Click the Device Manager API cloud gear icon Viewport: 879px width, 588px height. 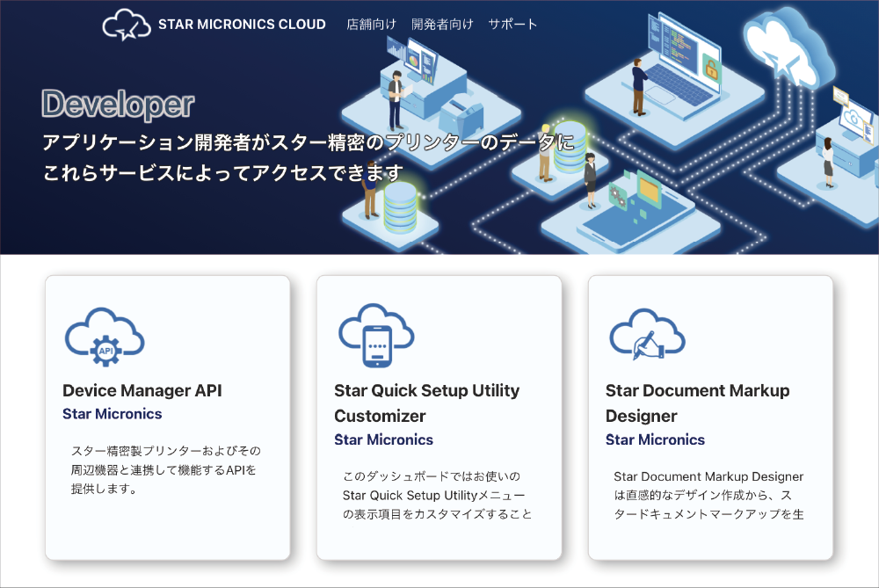point(105,337)
